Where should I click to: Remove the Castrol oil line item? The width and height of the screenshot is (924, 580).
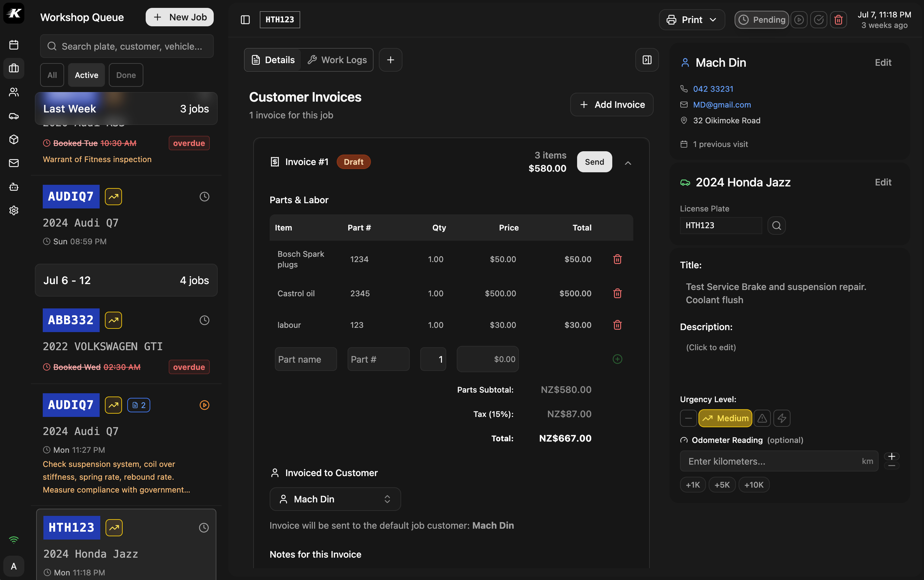tap(617, 293)
